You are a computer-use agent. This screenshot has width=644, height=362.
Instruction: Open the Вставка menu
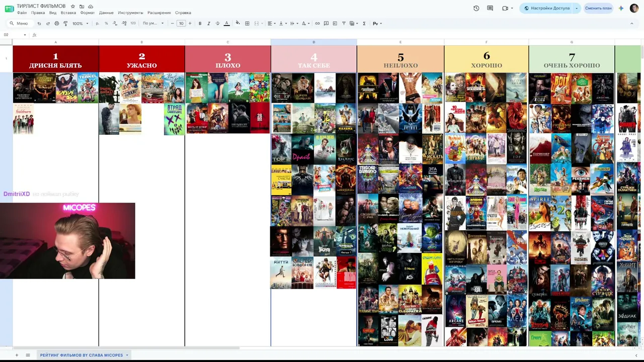(x=68, y=13)
